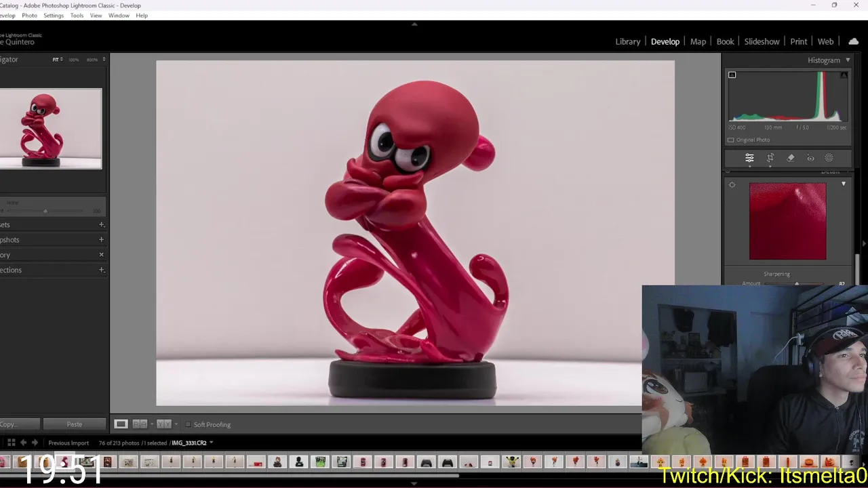Click the ISO 400 histogram readout
The image size is (868, 488).
pos(737,127)
